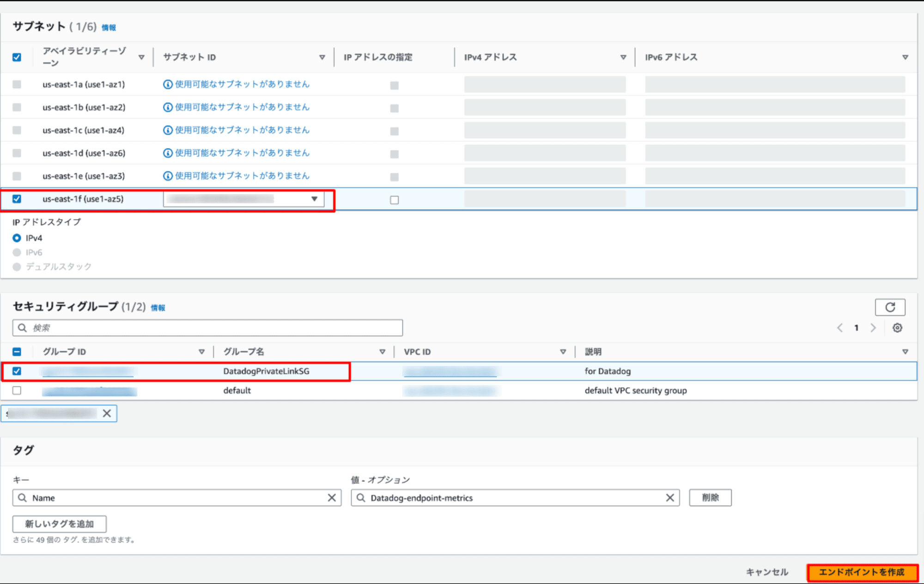Image resolution: width=924 pixels, height=584 pixels.
Task: Sort by IPv4 address column arrow
Action: pyautogui.click(x=623, y=57)
